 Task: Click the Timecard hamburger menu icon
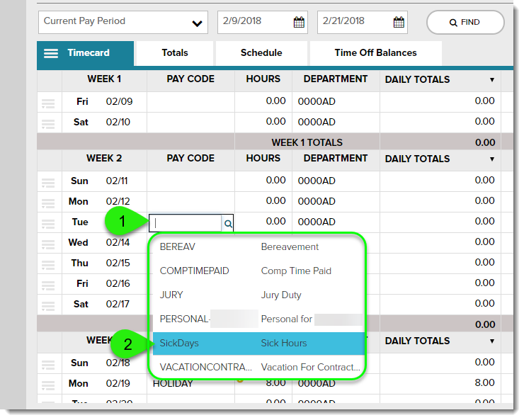pos(51,53)
